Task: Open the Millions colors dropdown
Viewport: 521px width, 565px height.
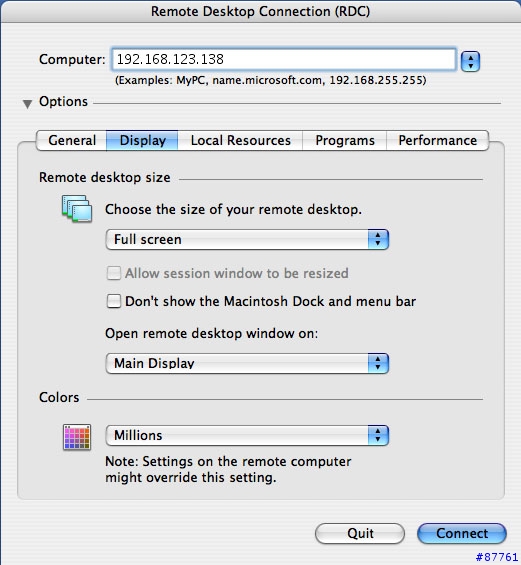Action: [247, 436]
